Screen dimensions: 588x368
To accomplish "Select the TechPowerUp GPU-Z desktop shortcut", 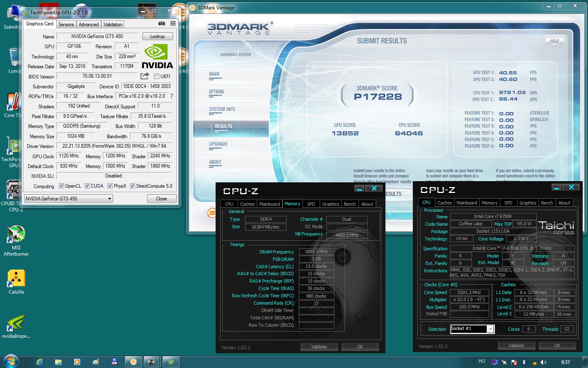I will click(12, 152).
